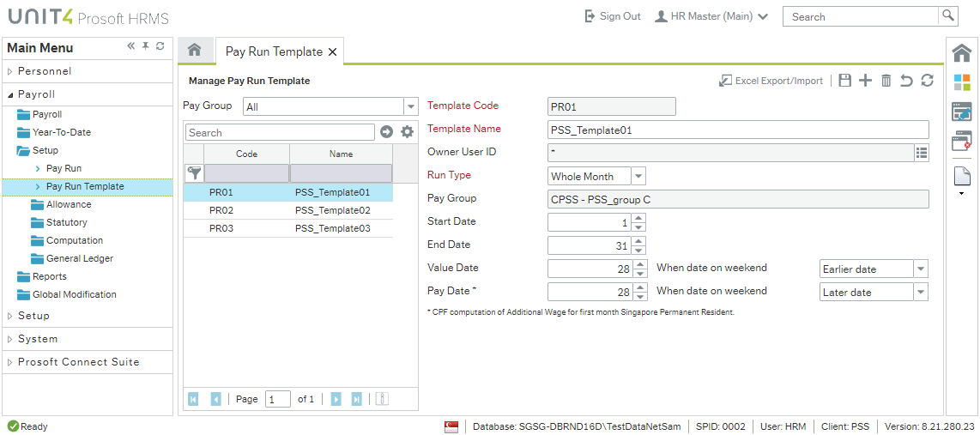This screenshot has width=980, height=435.
Task: Click the right sidebar Home icon
Action: [x=961, y=53]
